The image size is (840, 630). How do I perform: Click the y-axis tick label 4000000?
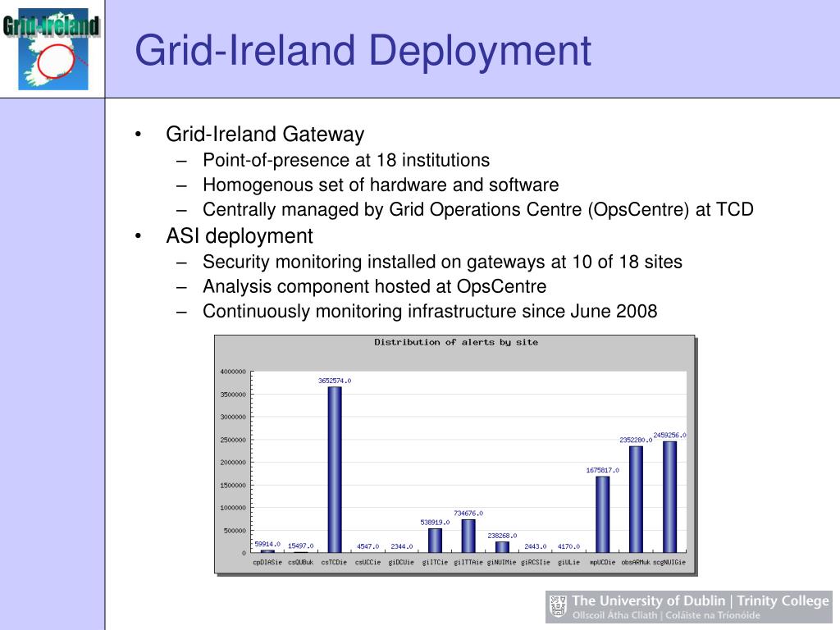click(x=233, y=372)
